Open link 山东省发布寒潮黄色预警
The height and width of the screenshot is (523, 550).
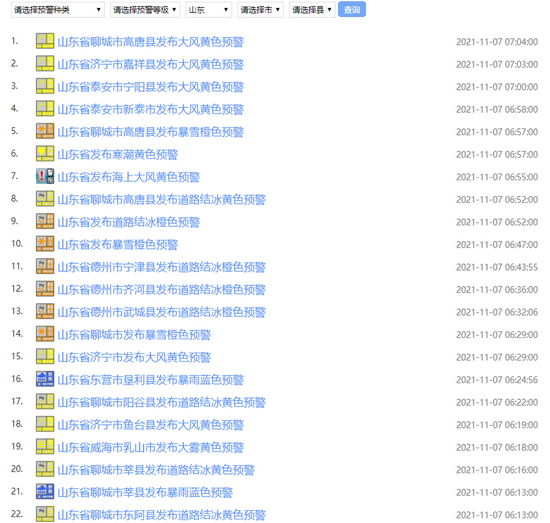pyautogui.click(x=118, y=155)
